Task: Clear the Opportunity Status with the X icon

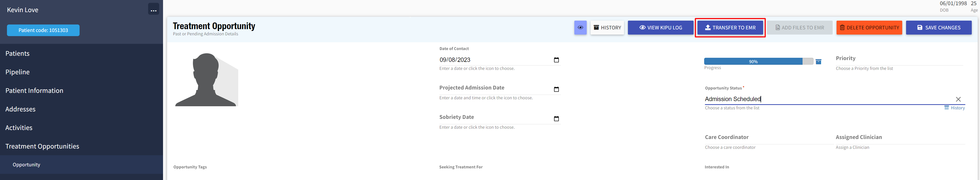Action: pyautogui.click(x=958, y=99)
